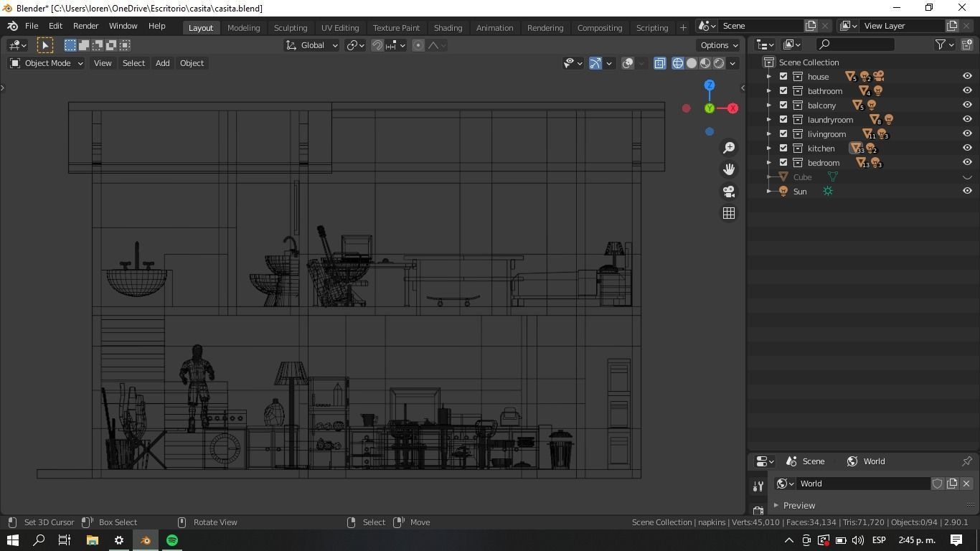This screenshot has width=980, height=551.
Task: Open the viewport Select menu button
Action: (x=133, y=63)
